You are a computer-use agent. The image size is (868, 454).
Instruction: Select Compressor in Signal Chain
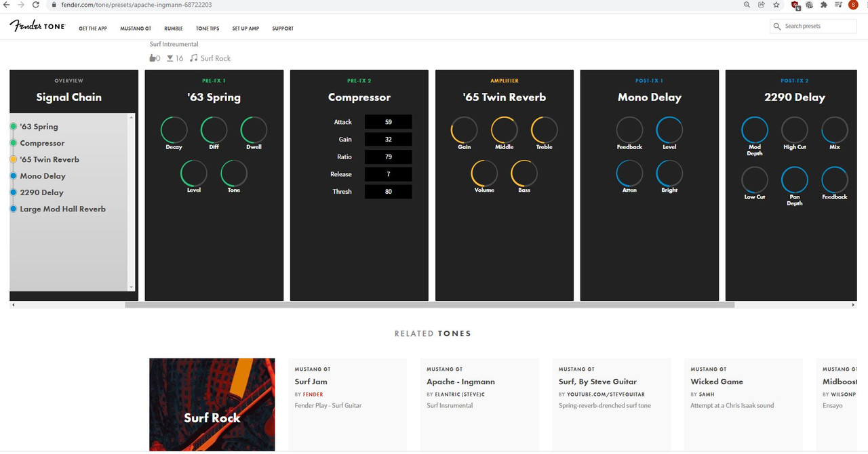[43, 143]
